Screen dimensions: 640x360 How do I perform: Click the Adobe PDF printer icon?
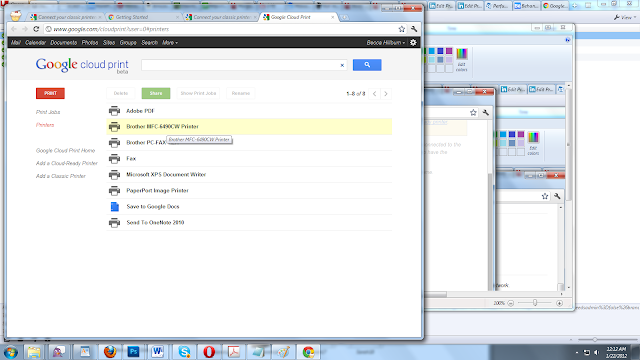pos(114,111)
